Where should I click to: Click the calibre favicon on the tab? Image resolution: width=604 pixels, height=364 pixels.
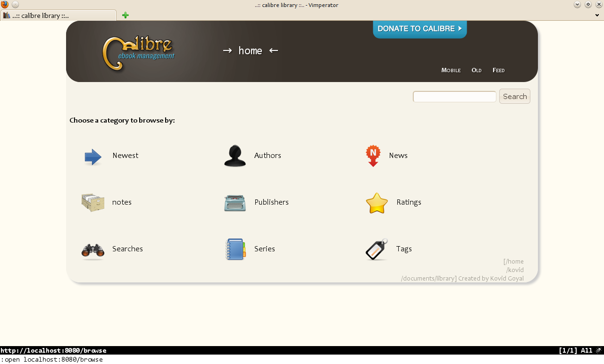pos(7,16)
